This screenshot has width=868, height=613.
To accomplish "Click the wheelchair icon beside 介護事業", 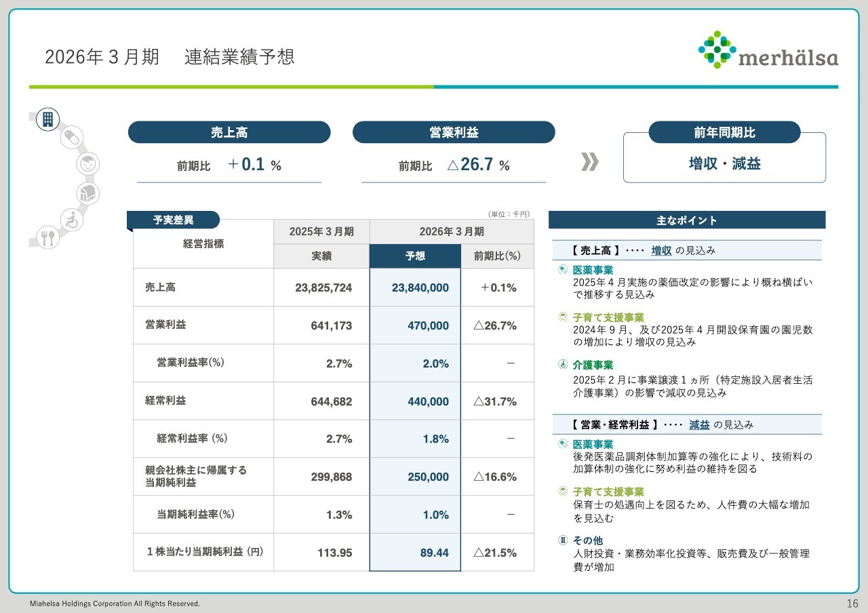I will (x=562, y=365).
